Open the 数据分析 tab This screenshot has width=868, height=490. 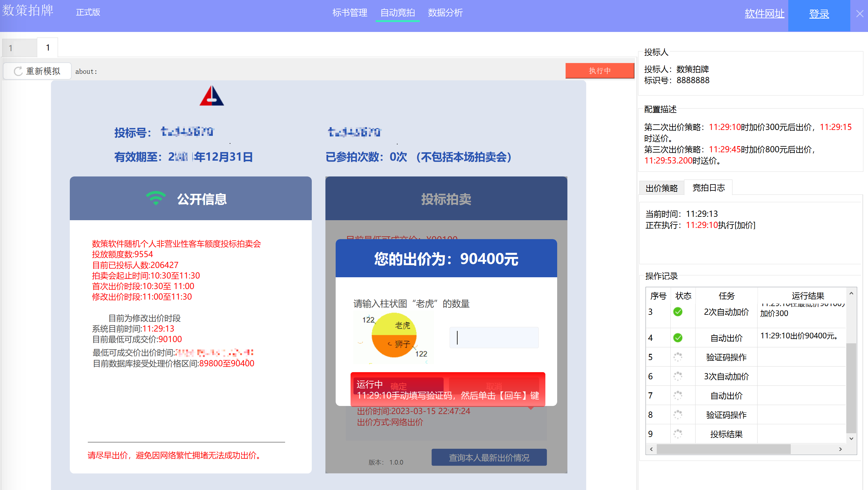coord(445,13)
